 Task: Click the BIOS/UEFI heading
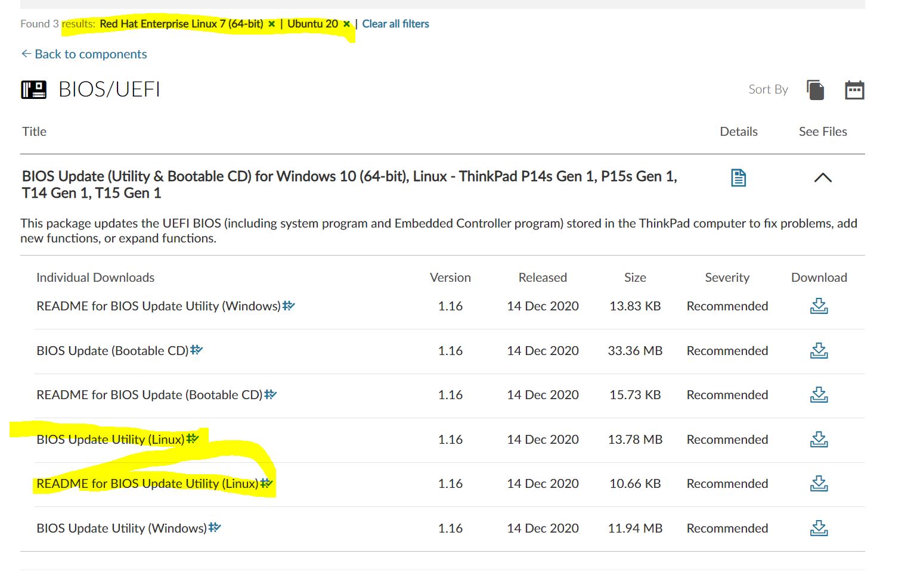click(x=109, y=89)
